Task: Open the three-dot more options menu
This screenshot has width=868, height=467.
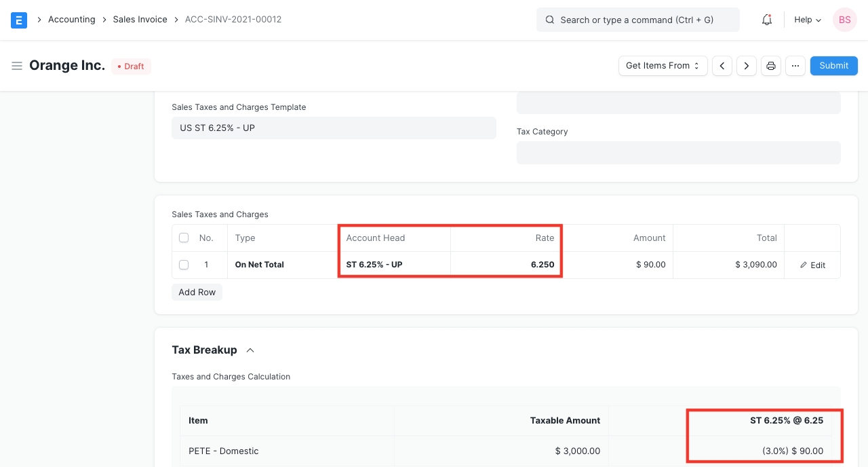Action: (795, 66)
